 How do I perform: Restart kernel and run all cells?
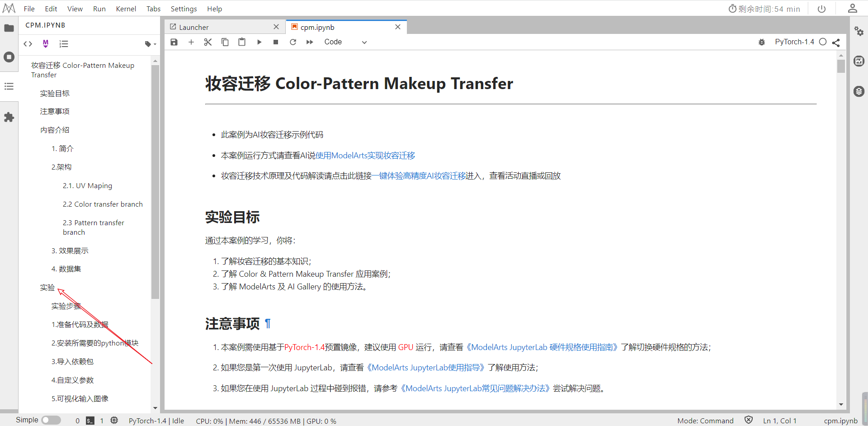click(x=310, y=42)
